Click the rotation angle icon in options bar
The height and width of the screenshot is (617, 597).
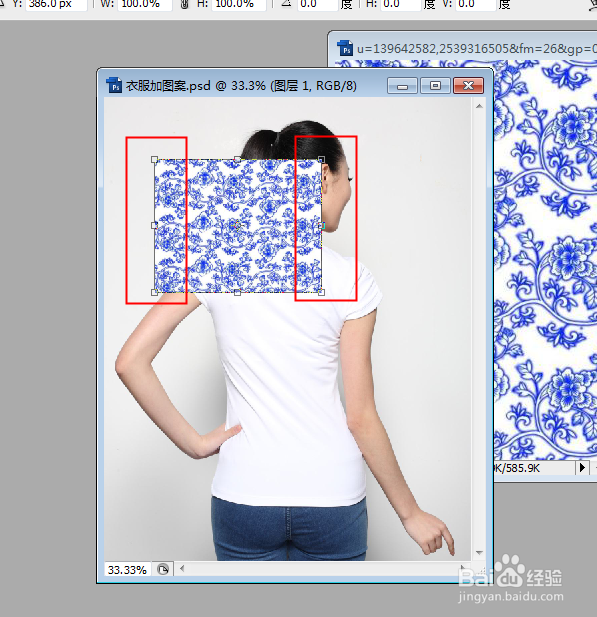(286, 4)
